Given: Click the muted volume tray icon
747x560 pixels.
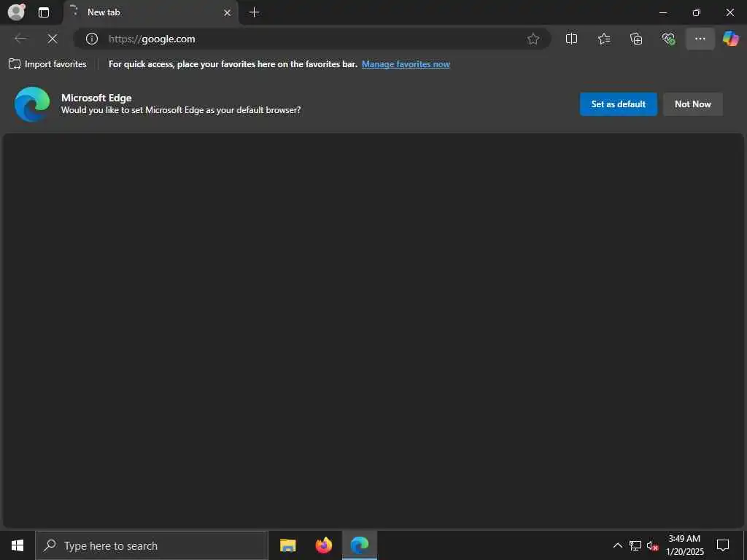Looking at the screenshot, I should tap(653, 545).
